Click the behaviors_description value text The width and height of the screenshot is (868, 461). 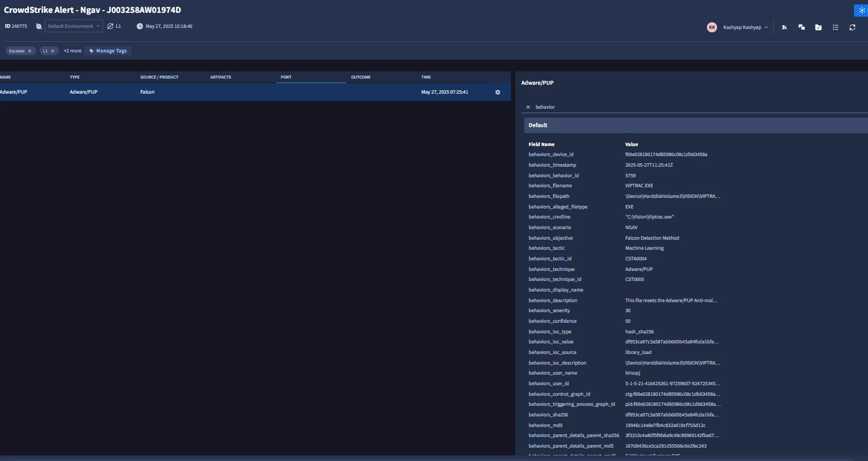671,300
